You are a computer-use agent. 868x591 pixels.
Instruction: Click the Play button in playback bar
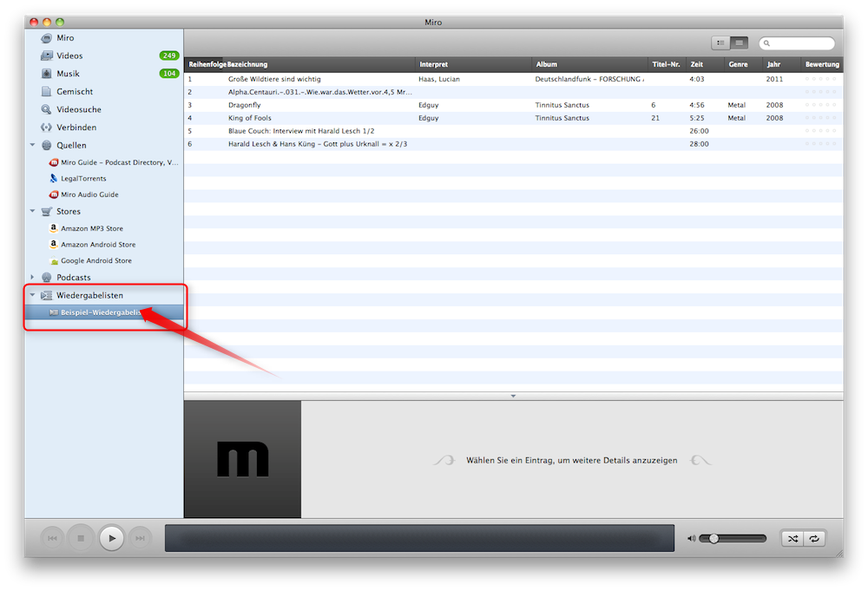(111, 538)
